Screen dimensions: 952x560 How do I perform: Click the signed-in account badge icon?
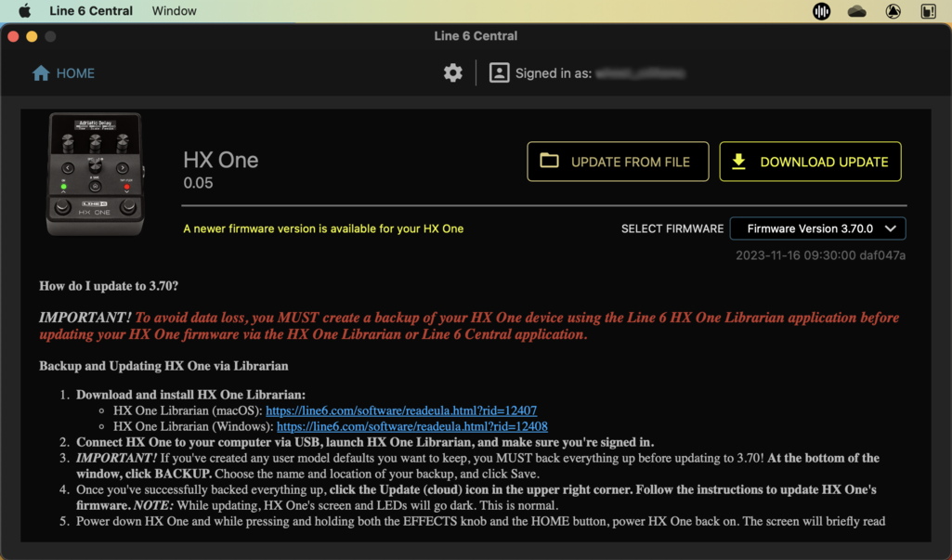coord(498,72)
